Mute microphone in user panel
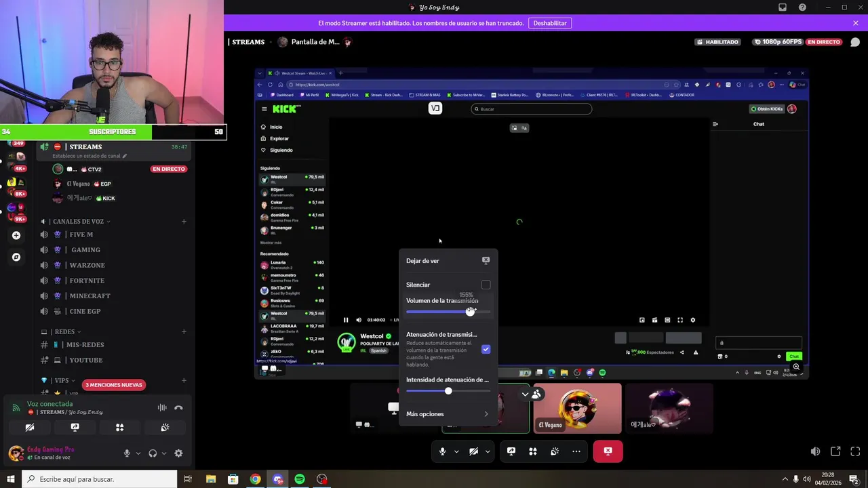The width and height of the screenshot is (868, 488). [127, 453]
